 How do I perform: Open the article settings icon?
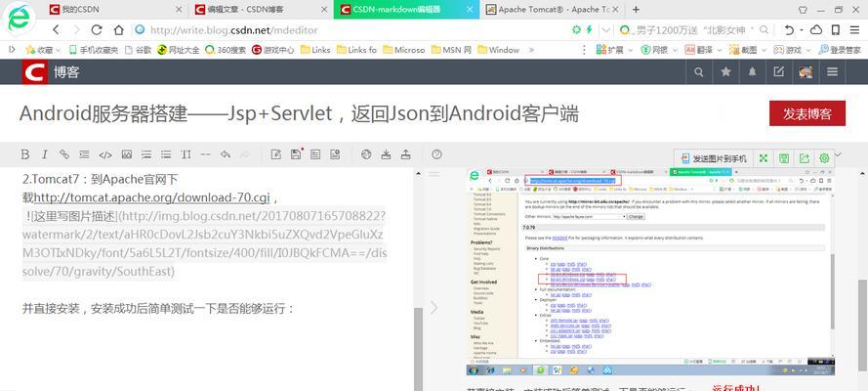335,154
